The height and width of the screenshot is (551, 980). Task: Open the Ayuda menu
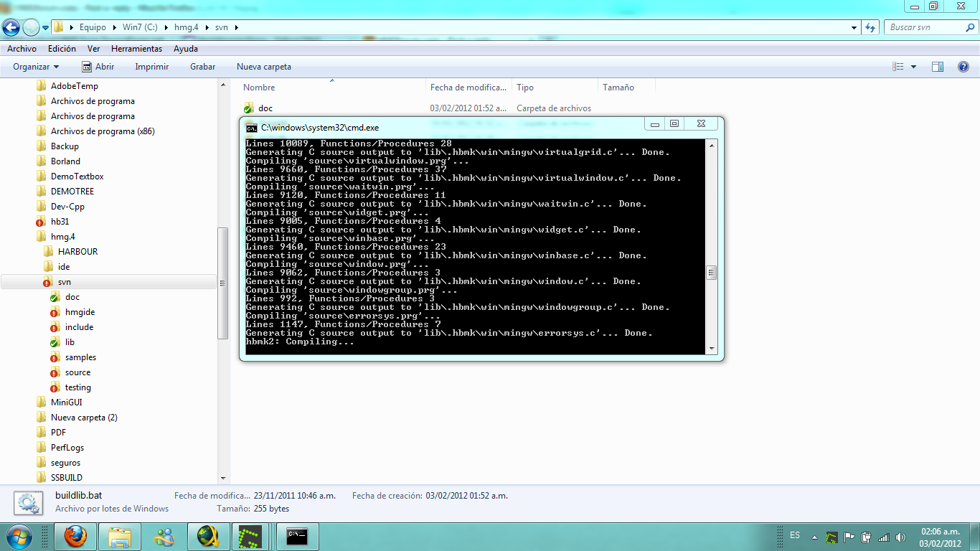(x=186, y=49)
